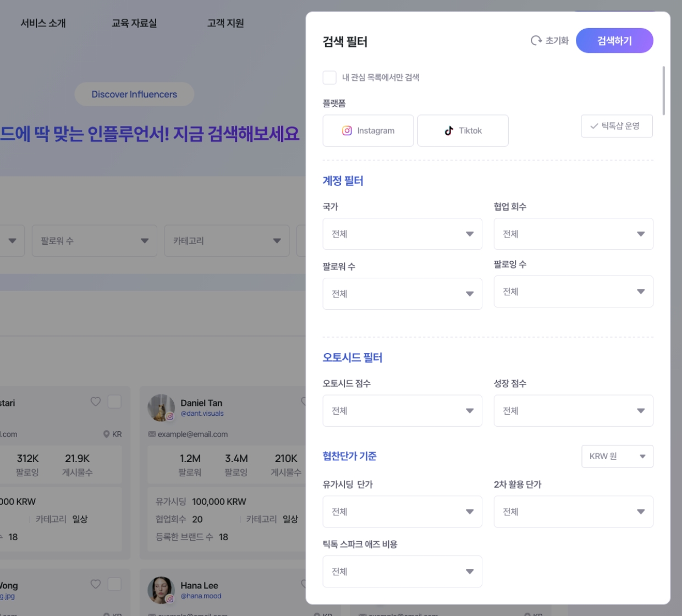The height and width of the screenshot is (616, 682).
Task: Expand the 협업 회수 dropdown
Action: click(573, 234)
